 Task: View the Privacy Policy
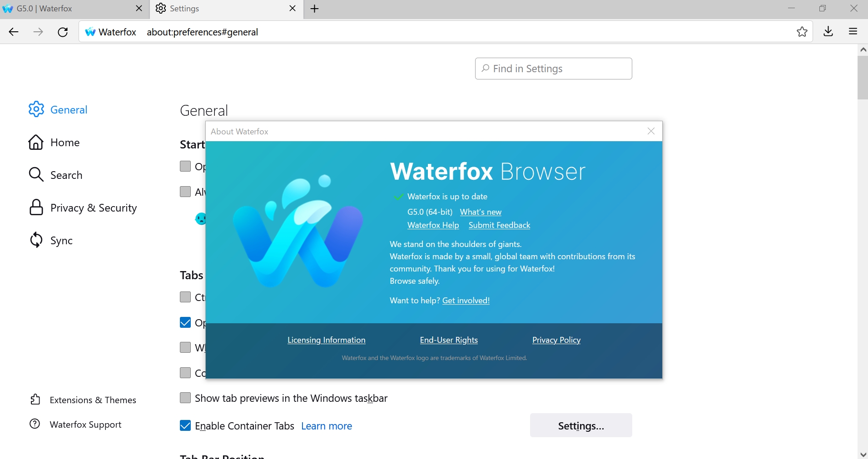pos(556,340)
